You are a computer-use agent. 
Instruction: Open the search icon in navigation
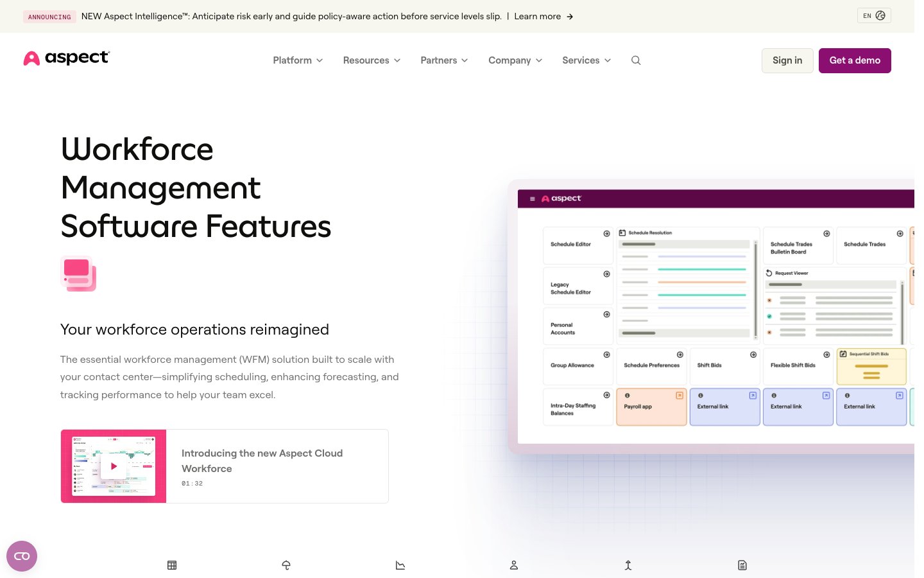pos(636,60)
